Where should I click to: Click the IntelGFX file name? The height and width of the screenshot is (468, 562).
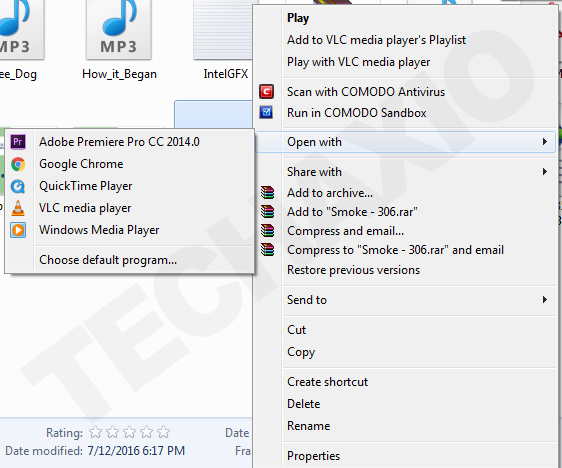(x=226, y=74)
